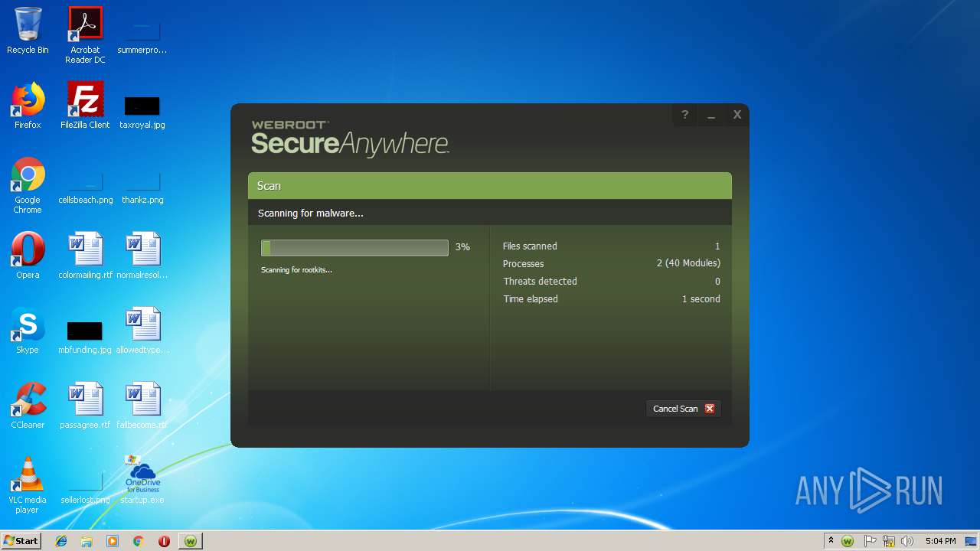Select the fallbecome.rtf document
The image size is (980, 551).
coord(142,406)
